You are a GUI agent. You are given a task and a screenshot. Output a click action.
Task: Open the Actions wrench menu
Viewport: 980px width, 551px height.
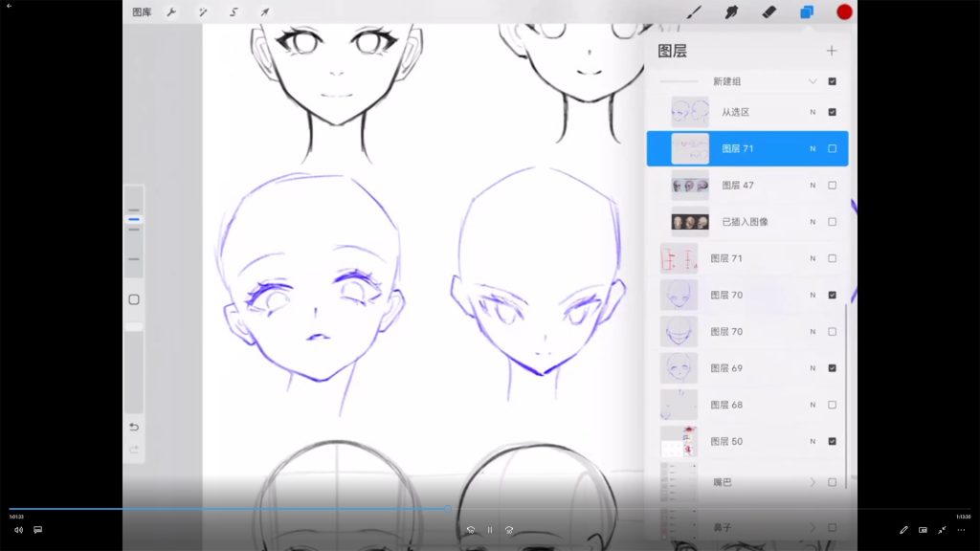coord(171,12)
